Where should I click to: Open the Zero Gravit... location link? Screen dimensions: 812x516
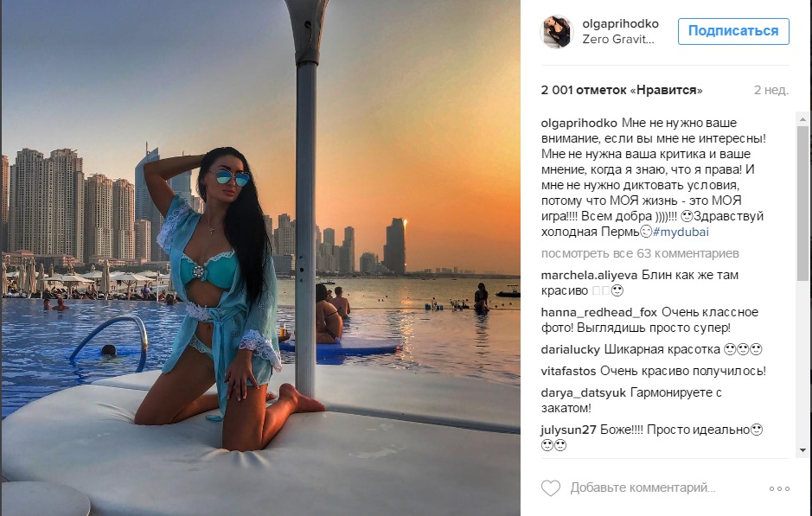coord(618,40)
